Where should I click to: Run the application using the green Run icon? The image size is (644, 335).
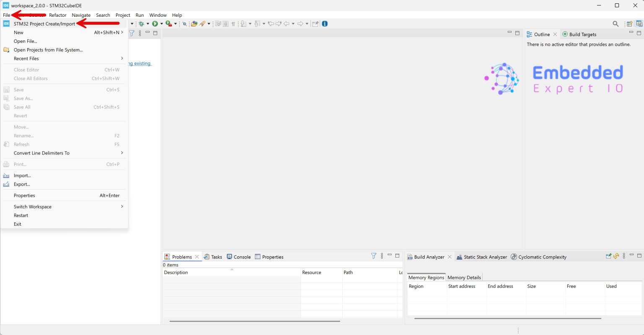click(x=155, y=24)
